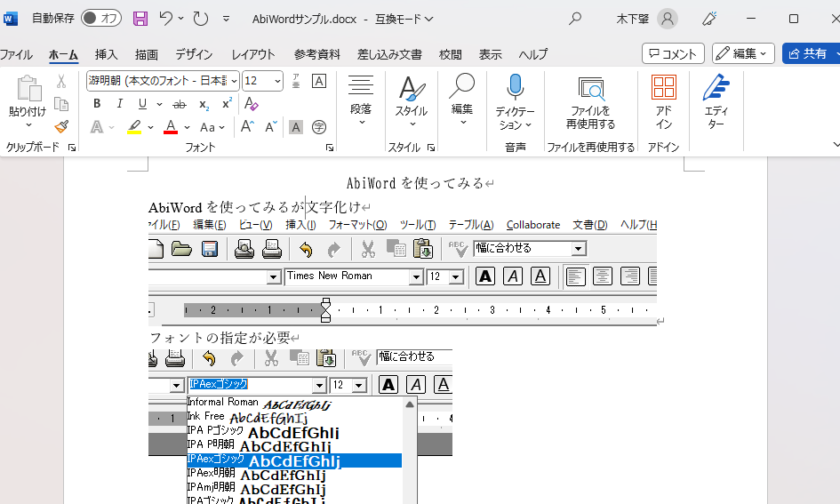
Task: Click the user account avatar
Action: [x=668, y=19]
